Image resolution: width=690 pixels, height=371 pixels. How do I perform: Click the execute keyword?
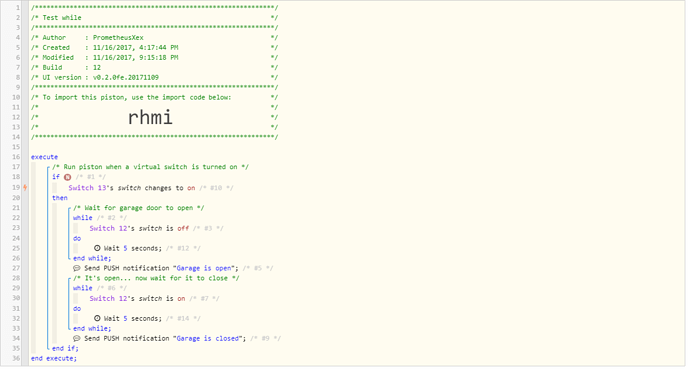tap(44, 157)
